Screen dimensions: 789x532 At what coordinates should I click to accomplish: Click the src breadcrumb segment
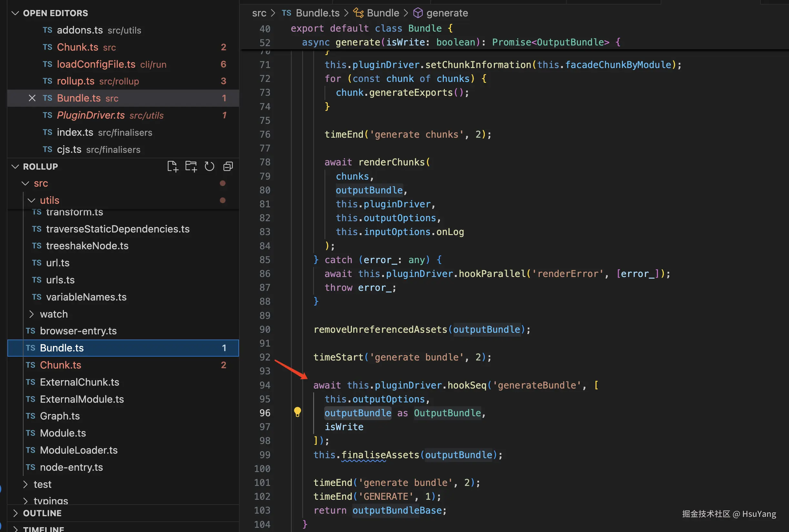point(259,13)
